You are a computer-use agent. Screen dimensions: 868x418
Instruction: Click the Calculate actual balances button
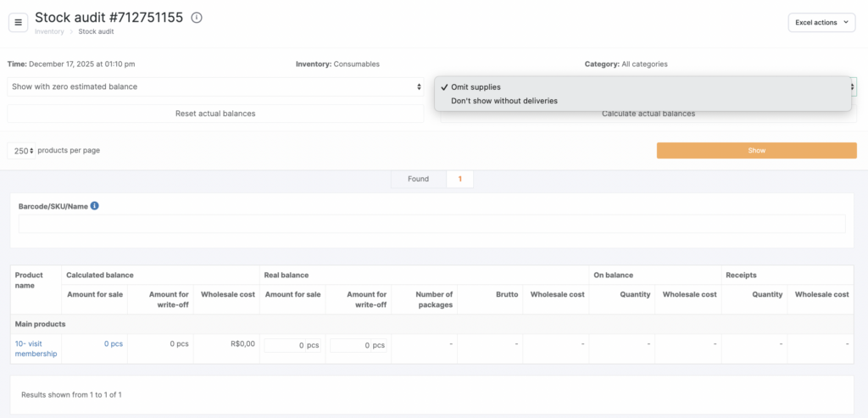(x=648, y=114)
